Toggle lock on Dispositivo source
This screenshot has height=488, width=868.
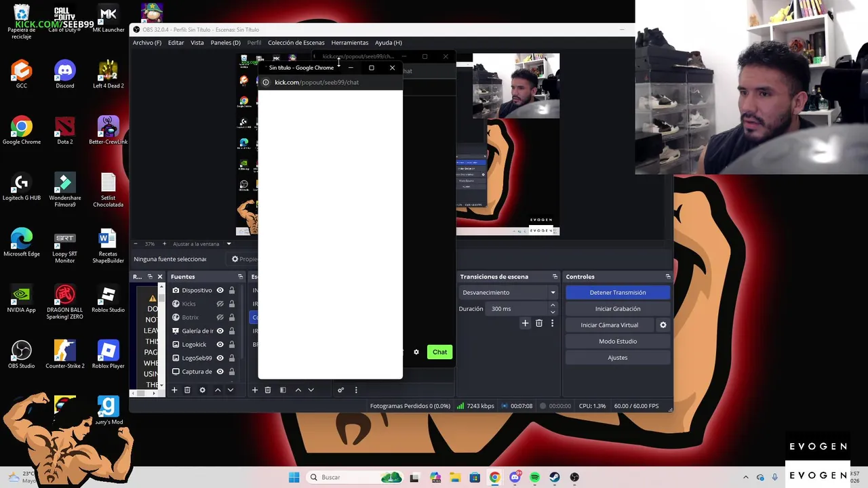(x=232, y=290)
